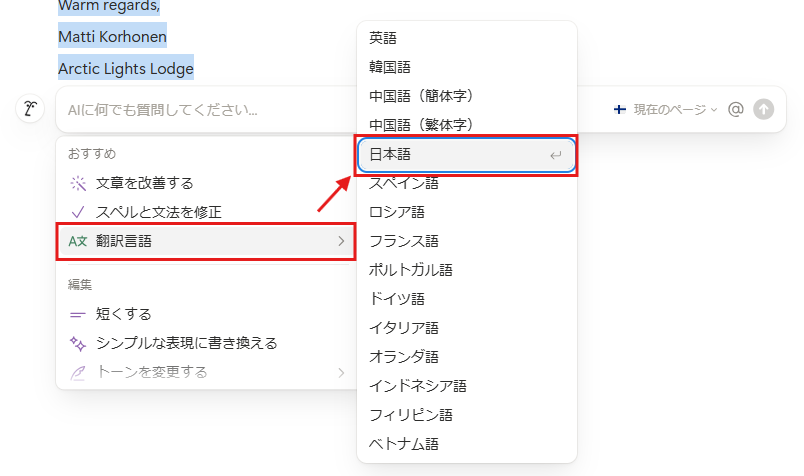804x476 pixels.
Task: Expand the トーンを変更する submenu arrow
Action: point(341,372)
